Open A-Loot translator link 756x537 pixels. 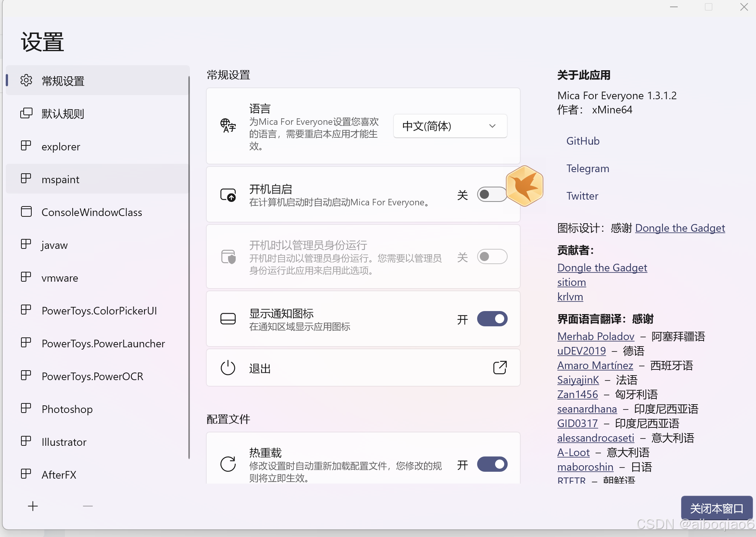pos(573,452)
